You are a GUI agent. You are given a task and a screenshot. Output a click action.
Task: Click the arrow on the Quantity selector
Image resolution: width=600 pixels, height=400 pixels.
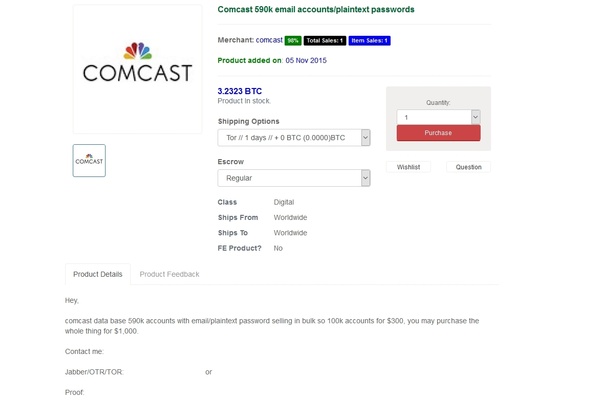tap(476, 117)
